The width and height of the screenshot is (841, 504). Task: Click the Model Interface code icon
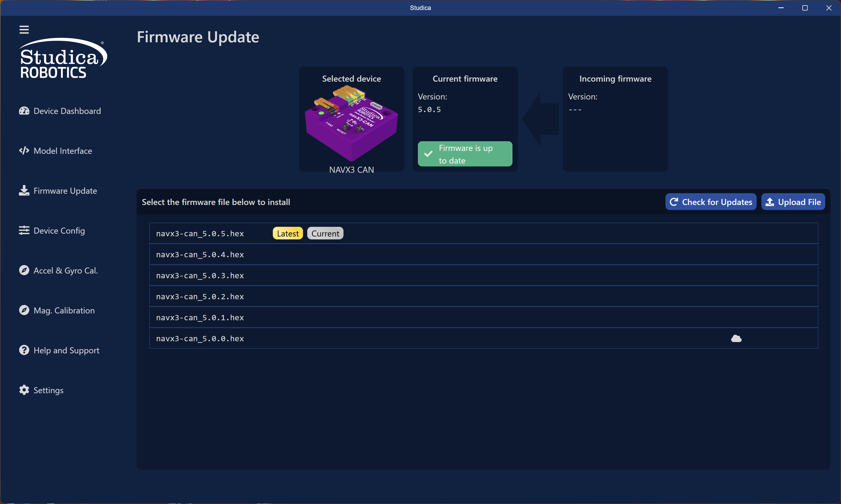pos(24,150)
